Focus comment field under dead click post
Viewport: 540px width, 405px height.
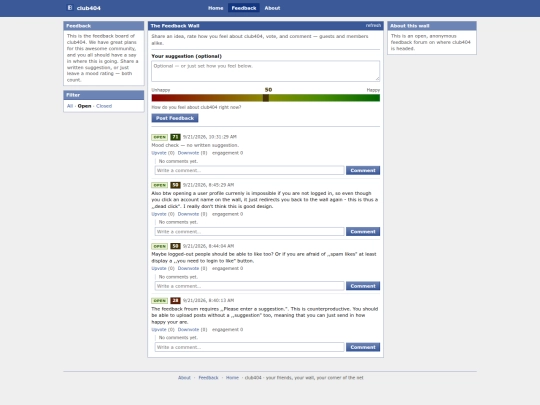pos(249,231)
